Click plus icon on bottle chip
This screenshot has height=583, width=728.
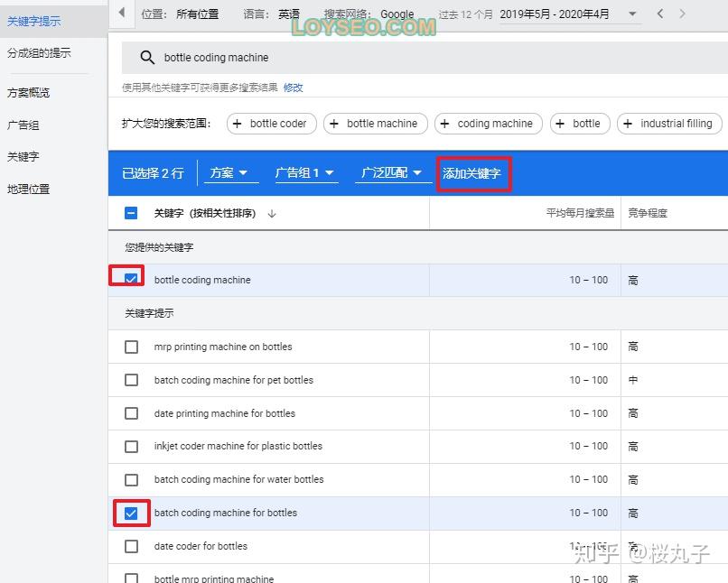tap(560, 124)
